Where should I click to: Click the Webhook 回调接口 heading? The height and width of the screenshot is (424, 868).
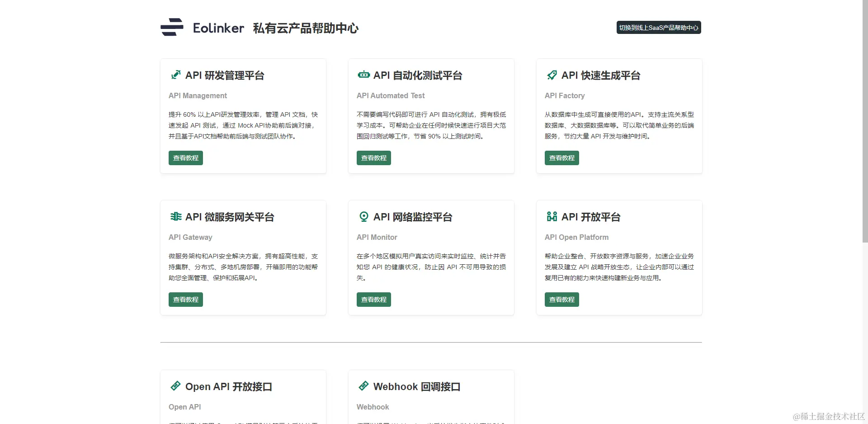[417, 387]
